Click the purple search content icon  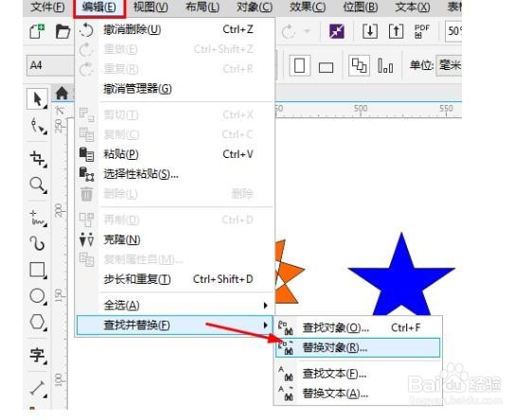337,31
